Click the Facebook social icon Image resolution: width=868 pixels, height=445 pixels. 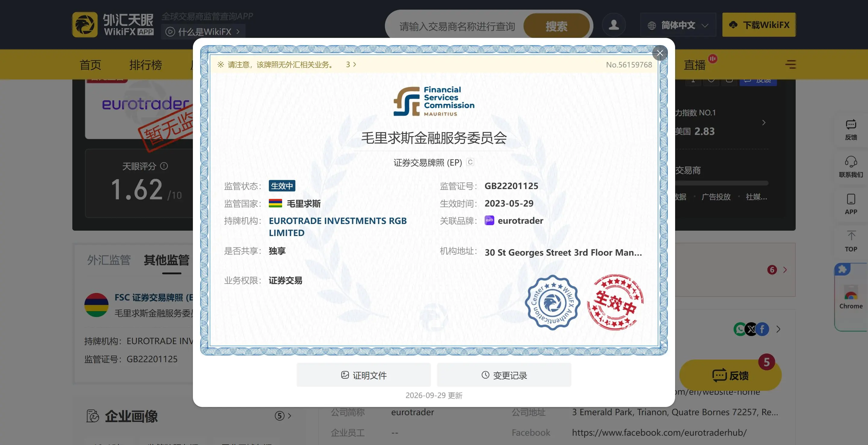(762, 329)
